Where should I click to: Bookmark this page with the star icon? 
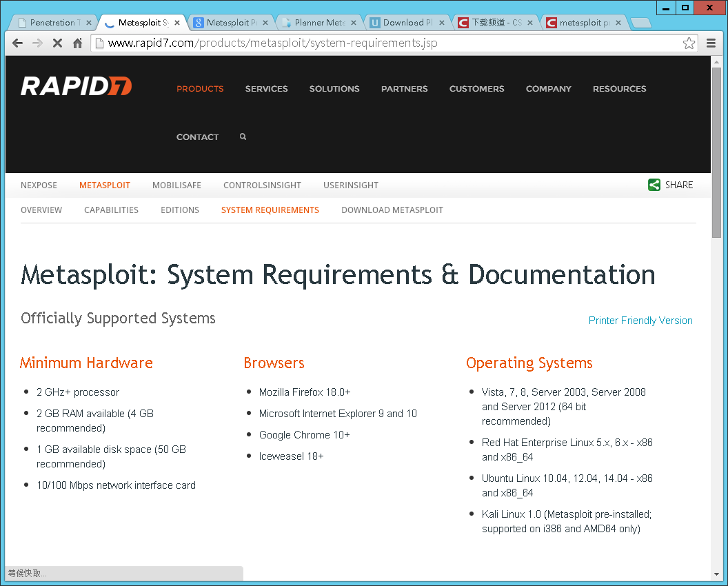pos(689,43)
